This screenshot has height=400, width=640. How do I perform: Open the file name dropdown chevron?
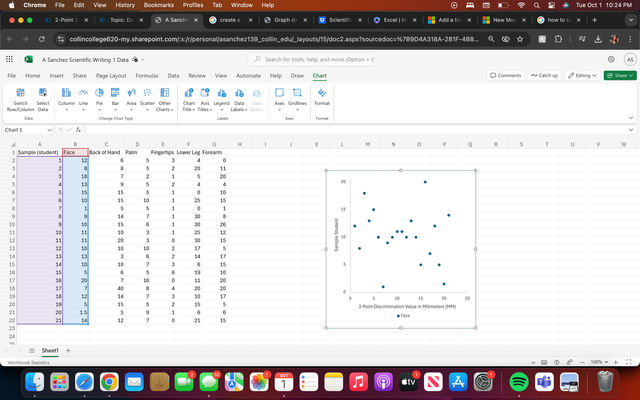pos(143,60)
